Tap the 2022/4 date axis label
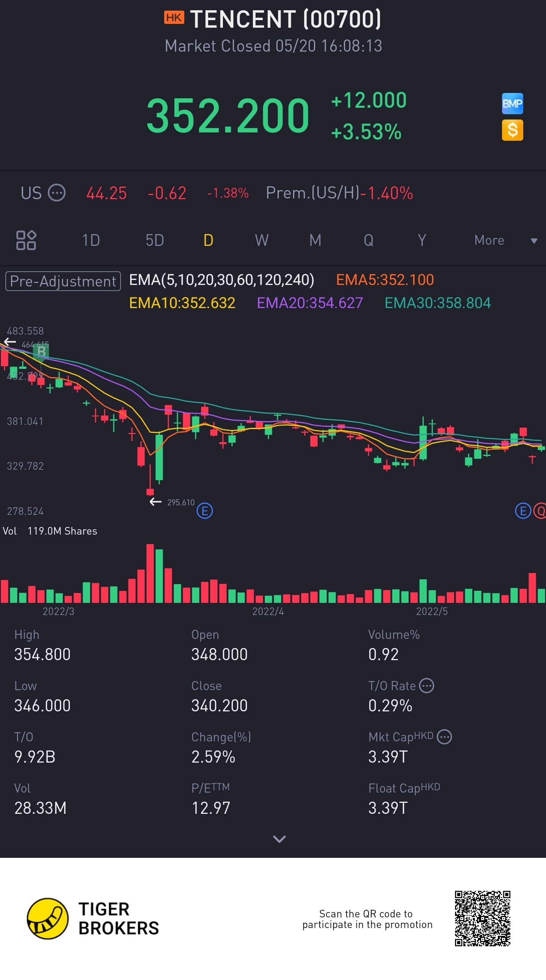Viewport: 546px width, 980px height. (268, 611)
